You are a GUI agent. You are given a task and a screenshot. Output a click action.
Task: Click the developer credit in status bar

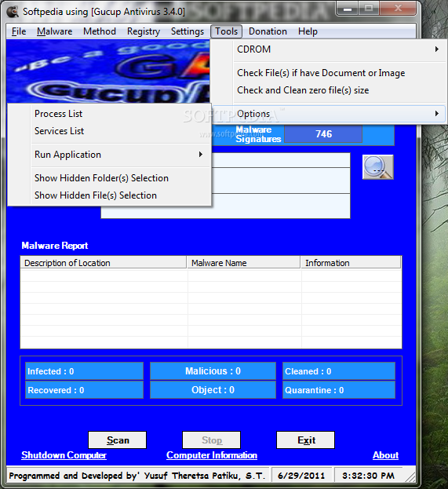pyautogui.click(x=137, y=476)
